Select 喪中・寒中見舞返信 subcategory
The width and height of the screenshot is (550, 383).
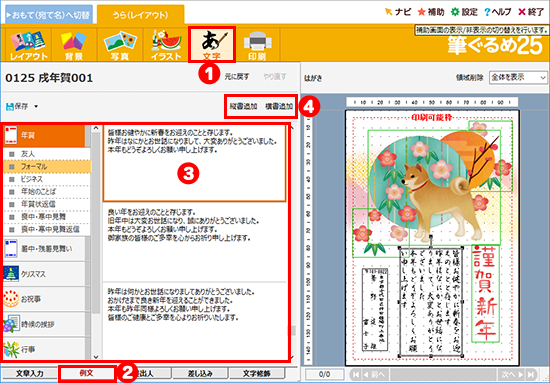tap(47, 229)
